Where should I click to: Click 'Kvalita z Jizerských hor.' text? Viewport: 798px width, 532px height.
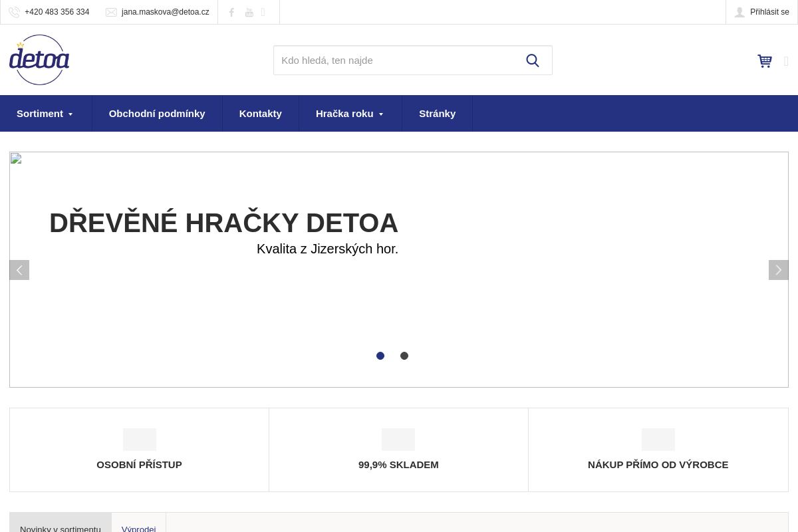pyautogui.click(x=327, y=249)
